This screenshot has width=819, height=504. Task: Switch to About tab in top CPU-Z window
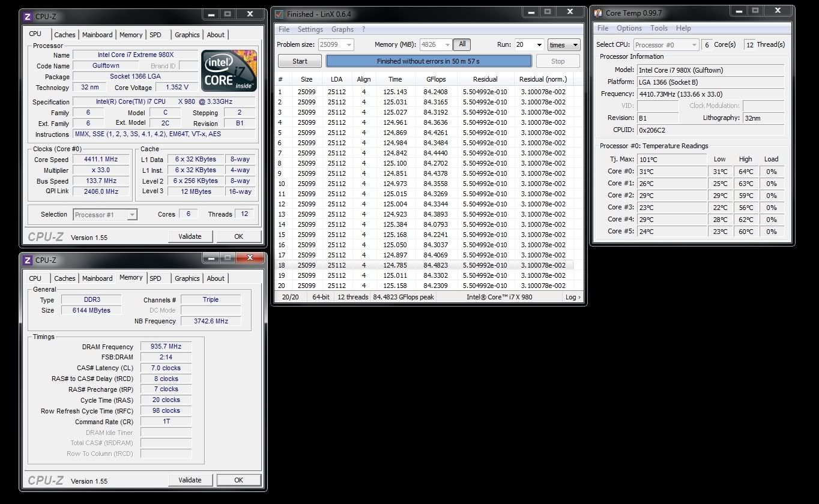(216, 35)
